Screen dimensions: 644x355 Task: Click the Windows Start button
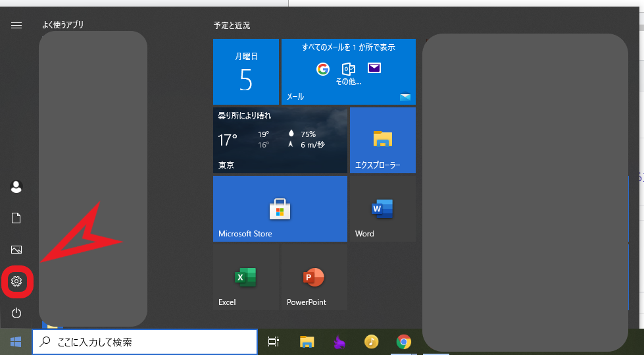coord(16,342)
